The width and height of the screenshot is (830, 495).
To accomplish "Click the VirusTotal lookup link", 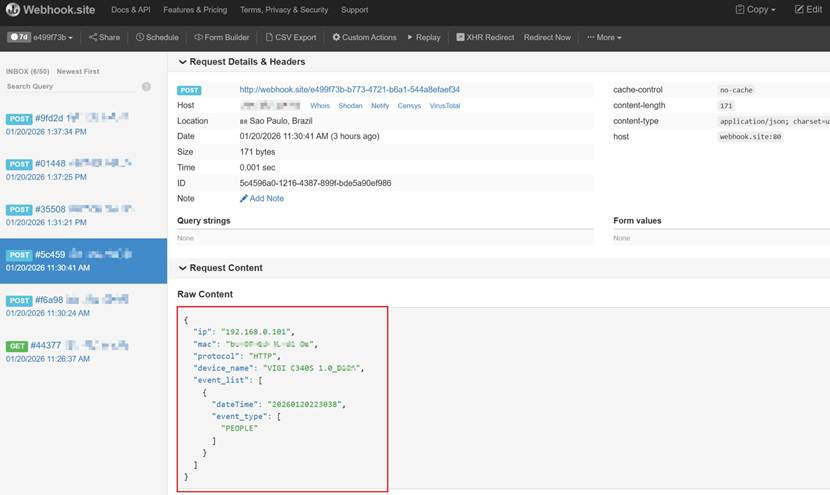I will (x=445, y=106).
